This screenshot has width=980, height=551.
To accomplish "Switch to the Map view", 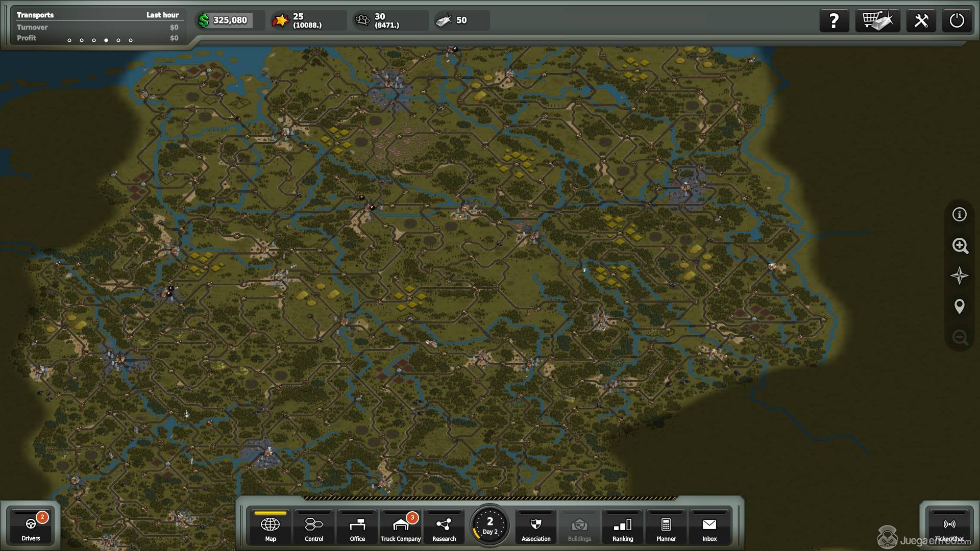I will coord(271,528).
